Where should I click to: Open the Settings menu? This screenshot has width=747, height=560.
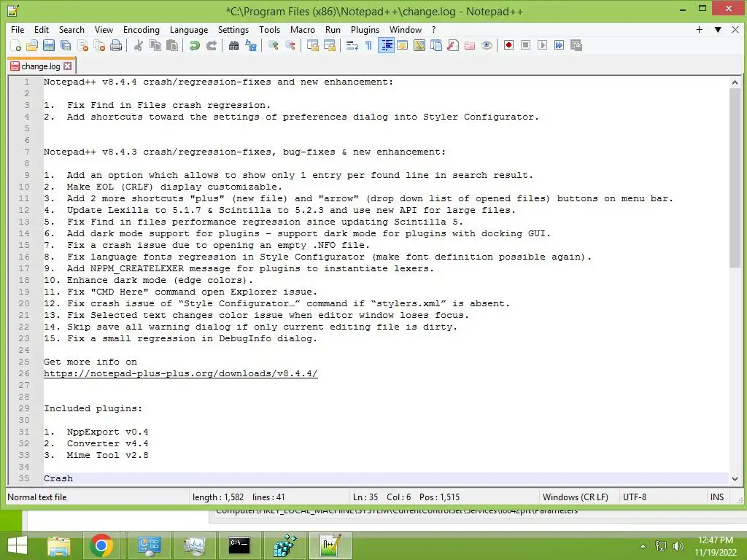pyautogui.click(x=233, y=29)
